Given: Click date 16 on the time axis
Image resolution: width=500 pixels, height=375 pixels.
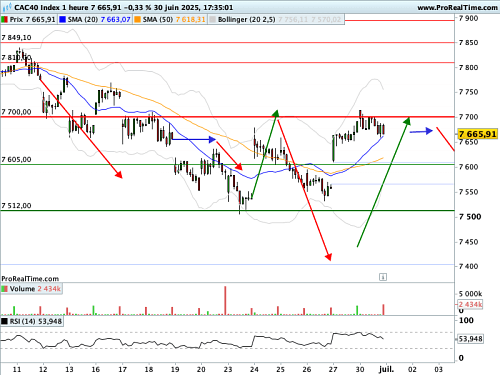Looking at the screenshot, I should (96, 369).
